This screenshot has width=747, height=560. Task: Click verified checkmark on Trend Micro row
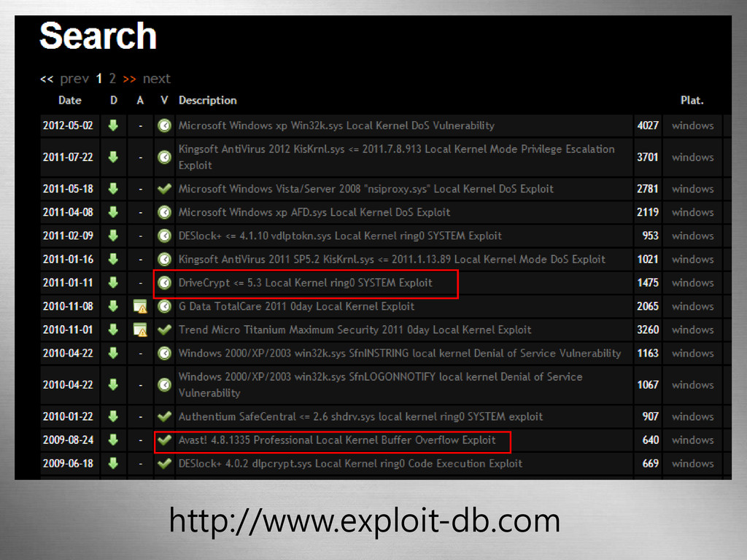(x=164, y=330)
